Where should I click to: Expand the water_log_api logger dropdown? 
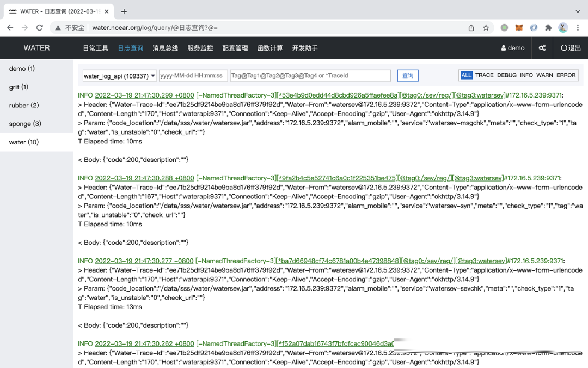[x=120, y=76]
